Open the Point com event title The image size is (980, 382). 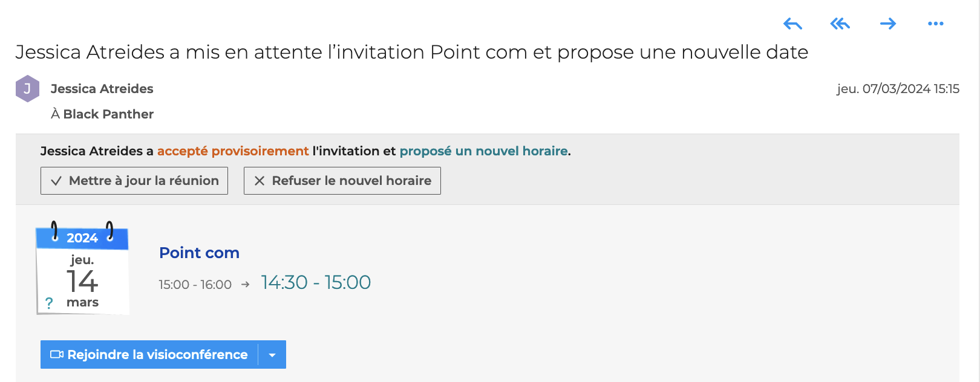(x=199, y=253)
